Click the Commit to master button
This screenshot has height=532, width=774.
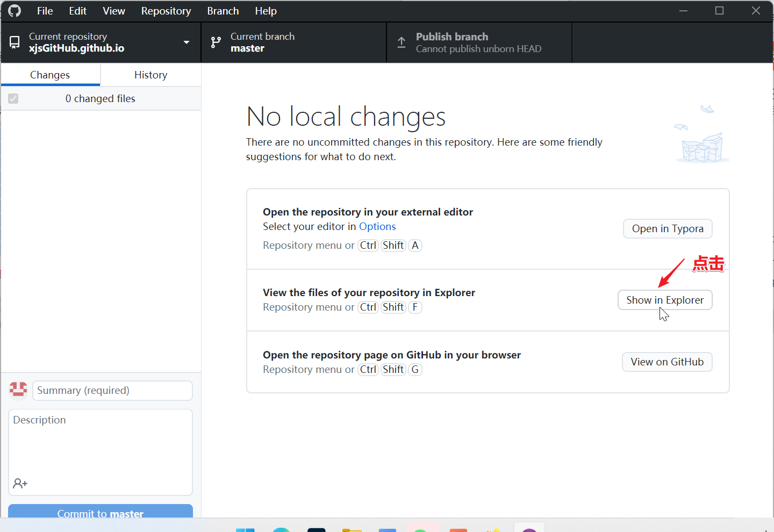(101, 512)
